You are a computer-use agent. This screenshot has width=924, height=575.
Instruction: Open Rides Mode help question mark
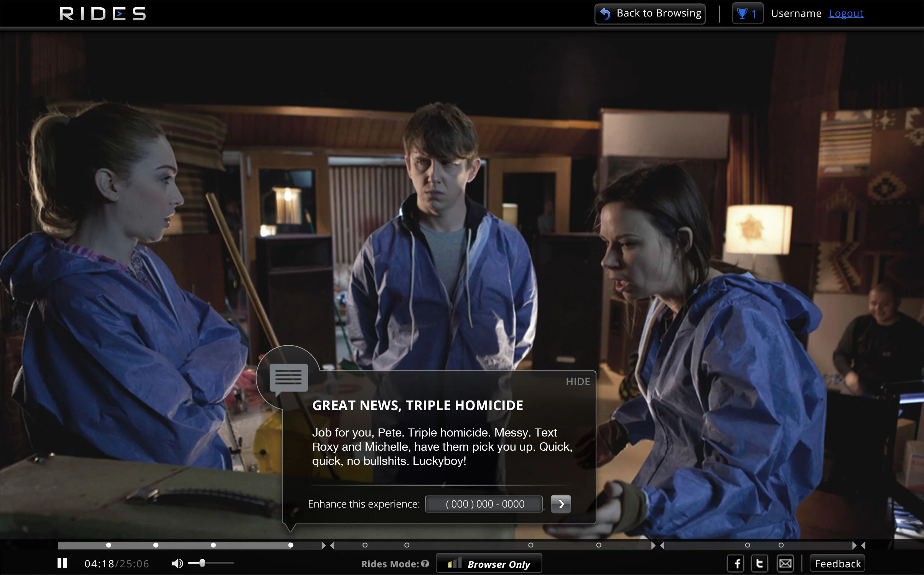[x=425, y=563]
